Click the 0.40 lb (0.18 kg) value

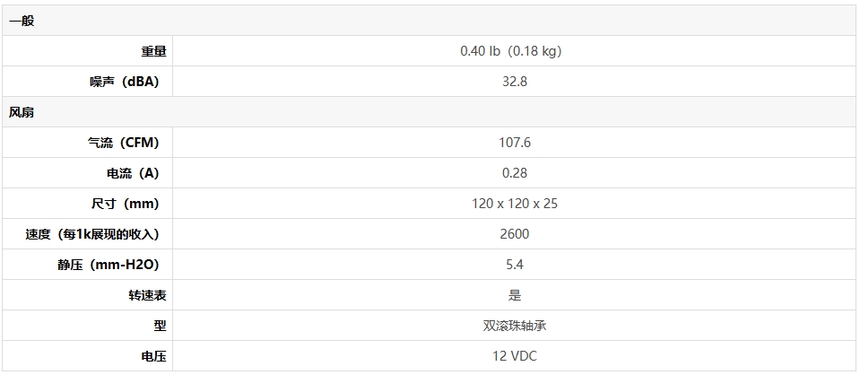(511, 52)
